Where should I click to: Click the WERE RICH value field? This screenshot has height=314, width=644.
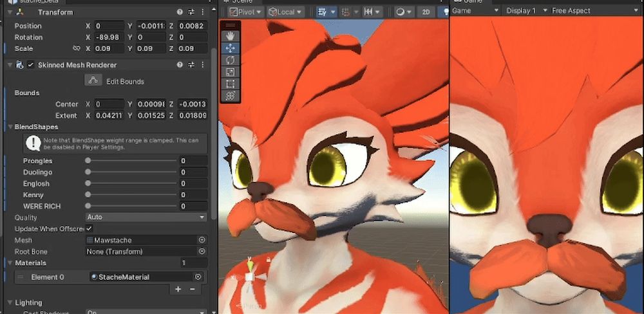coord(193,206)
